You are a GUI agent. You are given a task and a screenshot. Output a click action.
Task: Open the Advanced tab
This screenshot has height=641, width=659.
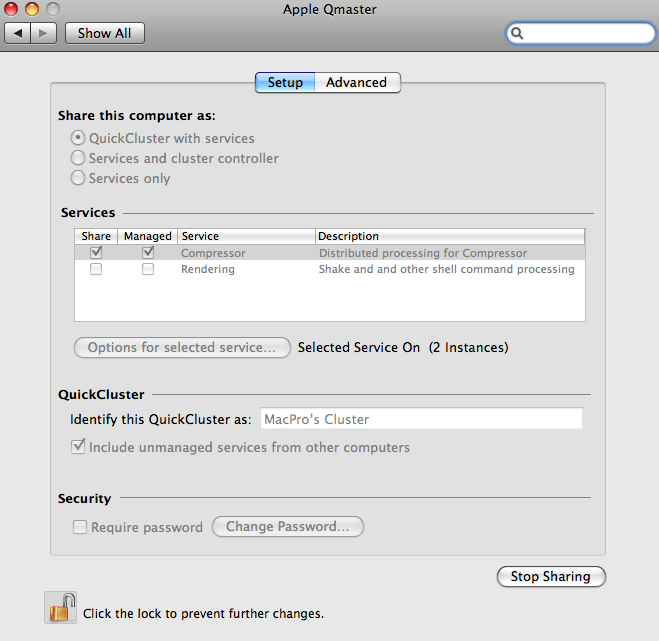[x=357, y=82]
